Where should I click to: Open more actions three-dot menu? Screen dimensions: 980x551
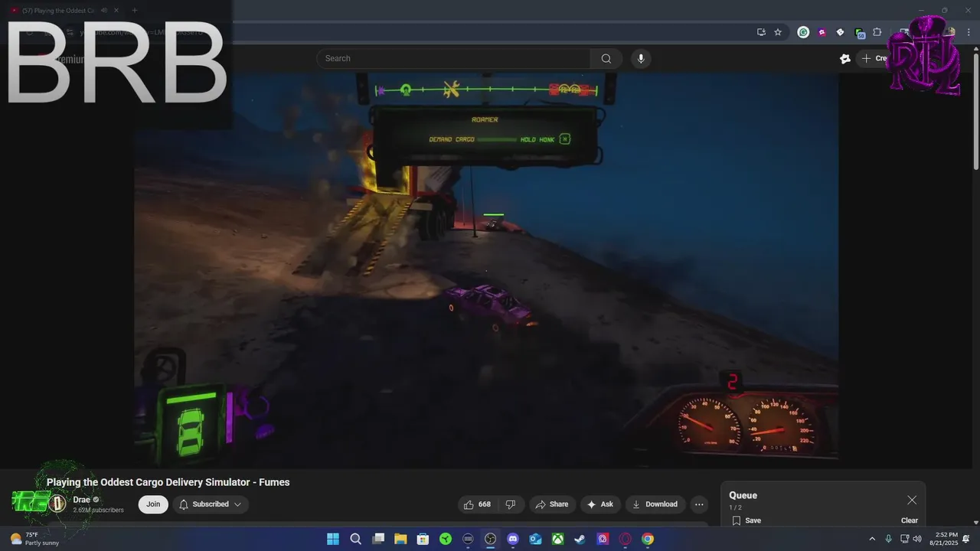[x=698, y=504]
